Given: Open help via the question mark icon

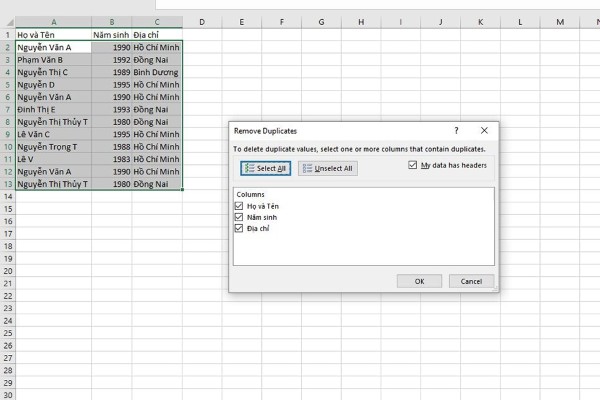Looking at the screenshot, I should click(x=456, y=131).
